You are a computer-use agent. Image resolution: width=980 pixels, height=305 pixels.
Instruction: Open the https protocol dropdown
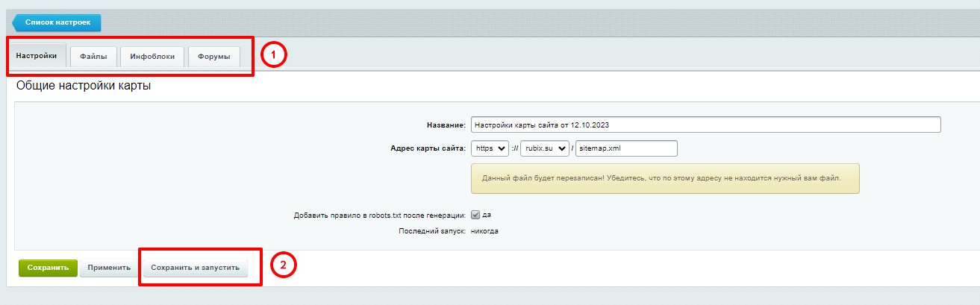(x=490, y=148)
